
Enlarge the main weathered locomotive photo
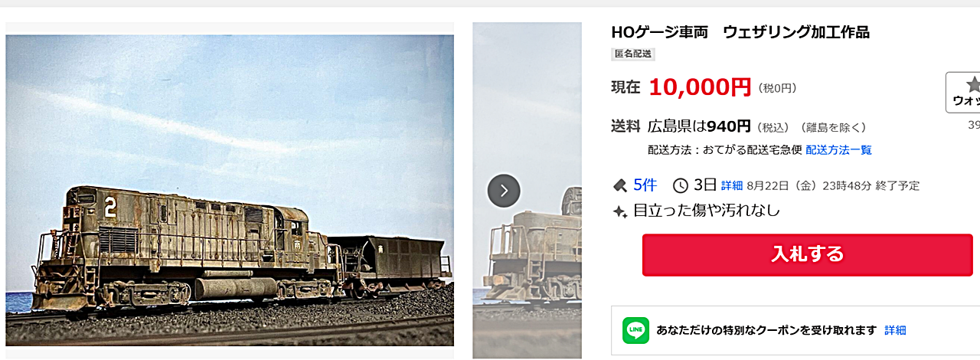pos(230,190)
